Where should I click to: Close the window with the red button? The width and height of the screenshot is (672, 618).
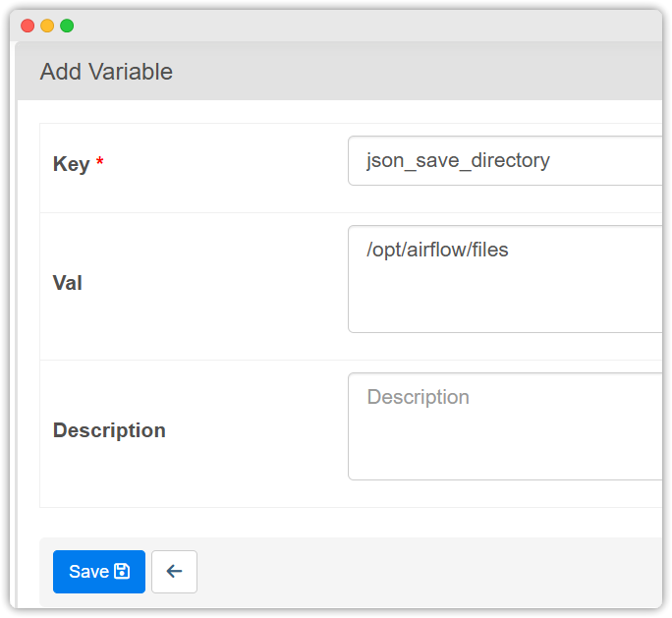click(x=28, y=26)
